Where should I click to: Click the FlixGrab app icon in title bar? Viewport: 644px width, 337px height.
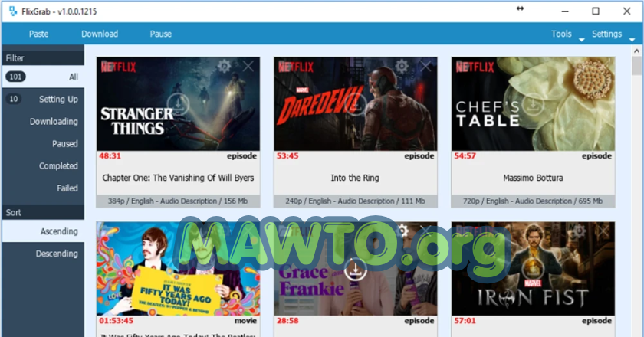pos(13,11)
